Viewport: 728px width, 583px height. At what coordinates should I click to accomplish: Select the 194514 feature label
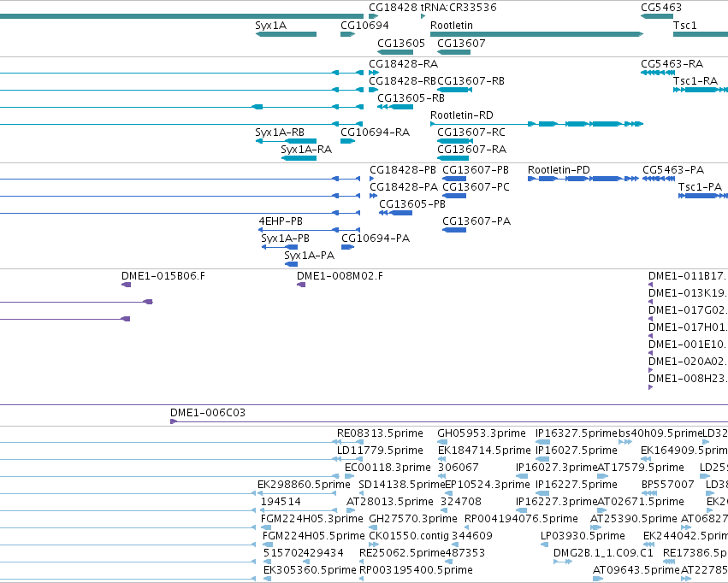pyautogui.click(x=281, y=502)
